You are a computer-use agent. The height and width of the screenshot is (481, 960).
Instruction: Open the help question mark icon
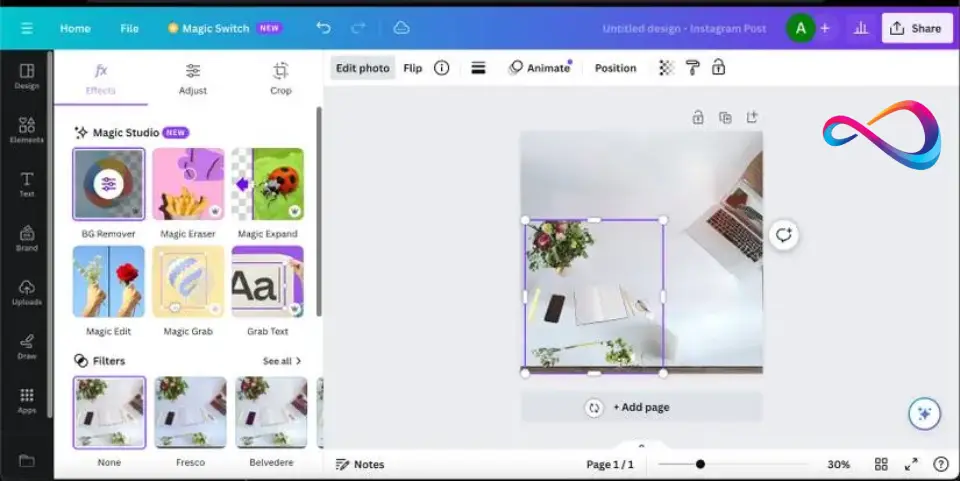click(941, 464)
